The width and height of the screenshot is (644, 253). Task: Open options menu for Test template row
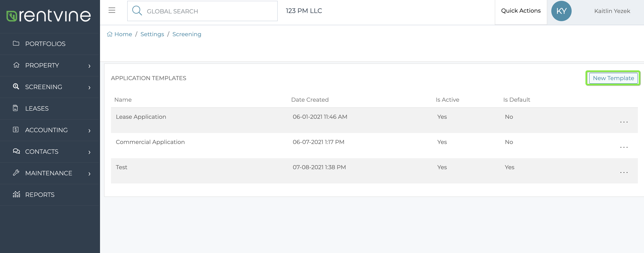coord(624,172)
